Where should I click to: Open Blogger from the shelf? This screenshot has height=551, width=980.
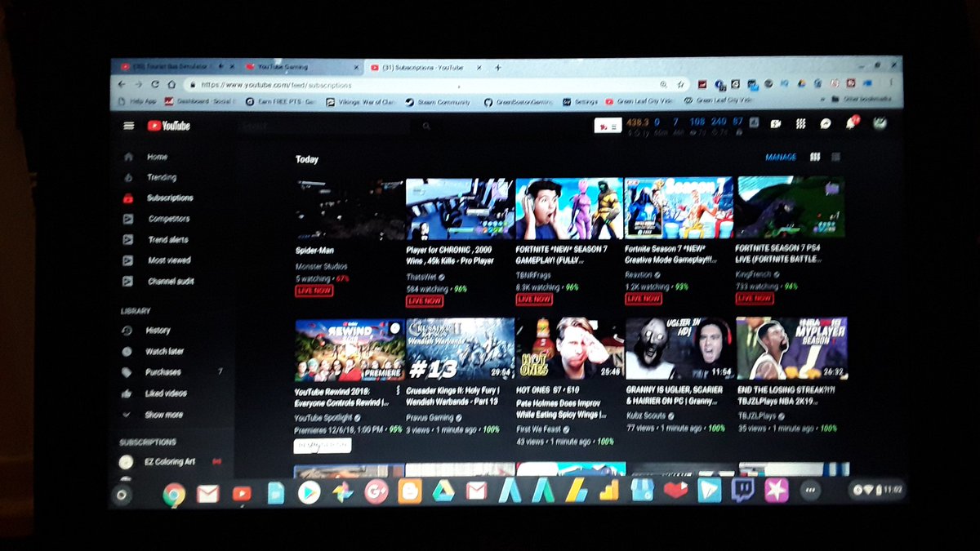point(409,492)
